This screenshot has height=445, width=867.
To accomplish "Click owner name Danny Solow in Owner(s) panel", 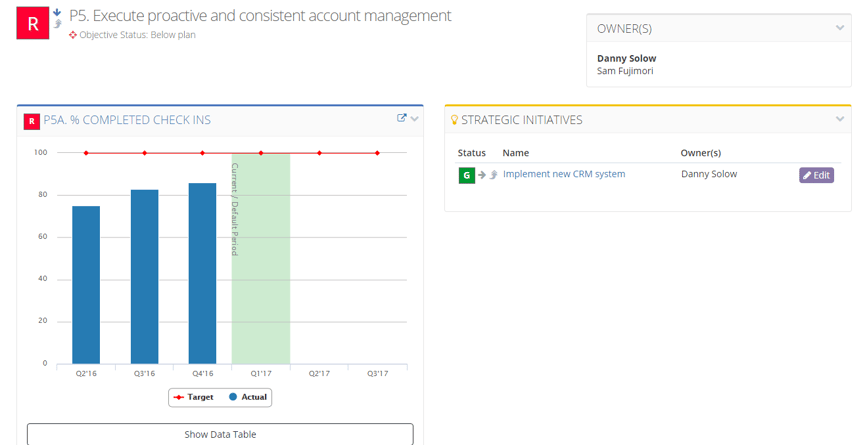I will pyautogui.click(x=626, y=58).
